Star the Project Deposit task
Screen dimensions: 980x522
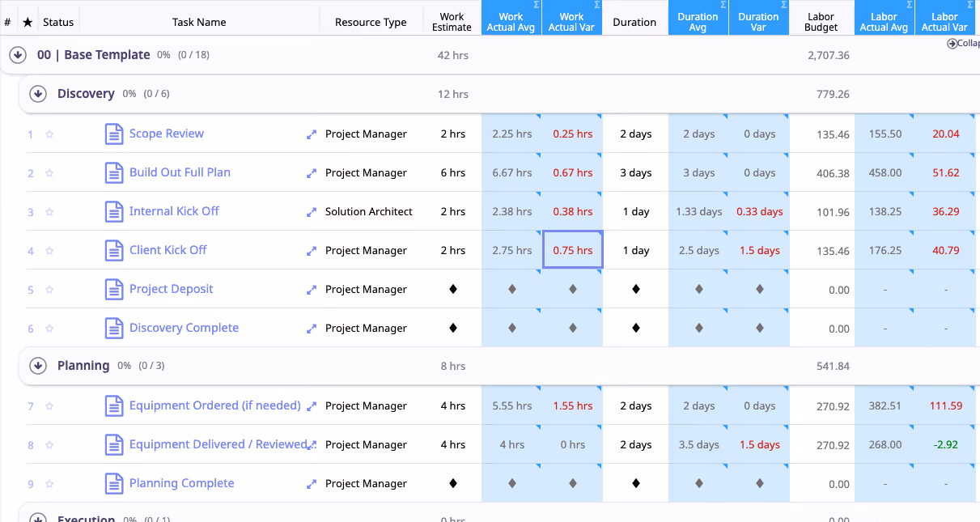(49, 290)
